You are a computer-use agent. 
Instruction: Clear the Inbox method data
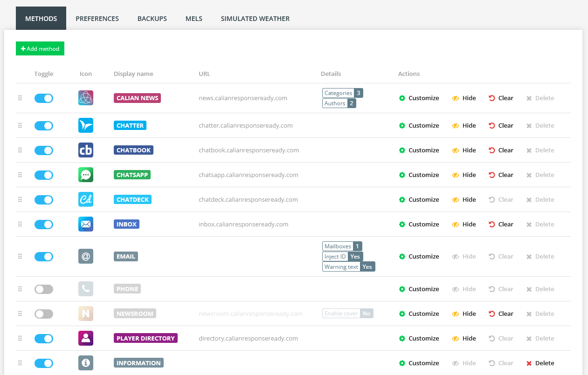tap(501, 224)
